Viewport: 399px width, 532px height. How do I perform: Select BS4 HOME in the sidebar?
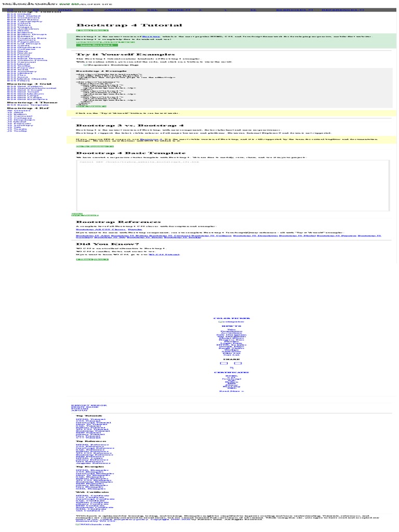pyautogui.click(x=19, y=14)
